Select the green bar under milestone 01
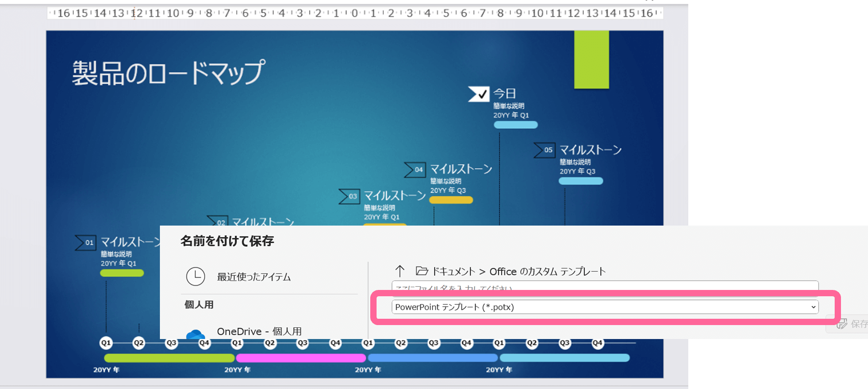 [x=122, y=273]
